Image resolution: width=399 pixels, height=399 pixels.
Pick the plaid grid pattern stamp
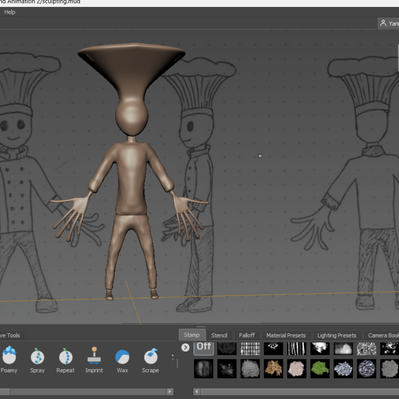pos(250,348)
